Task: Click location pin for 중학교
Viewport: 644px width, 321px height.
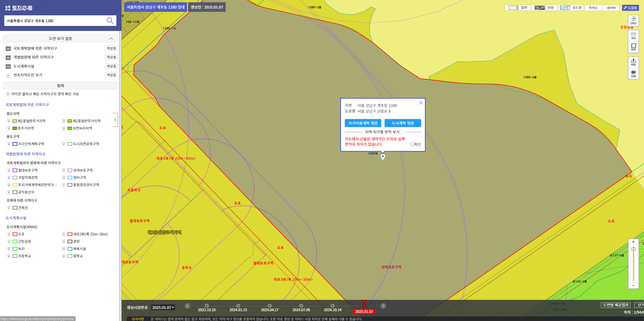Action: click(x=64, y=256)
